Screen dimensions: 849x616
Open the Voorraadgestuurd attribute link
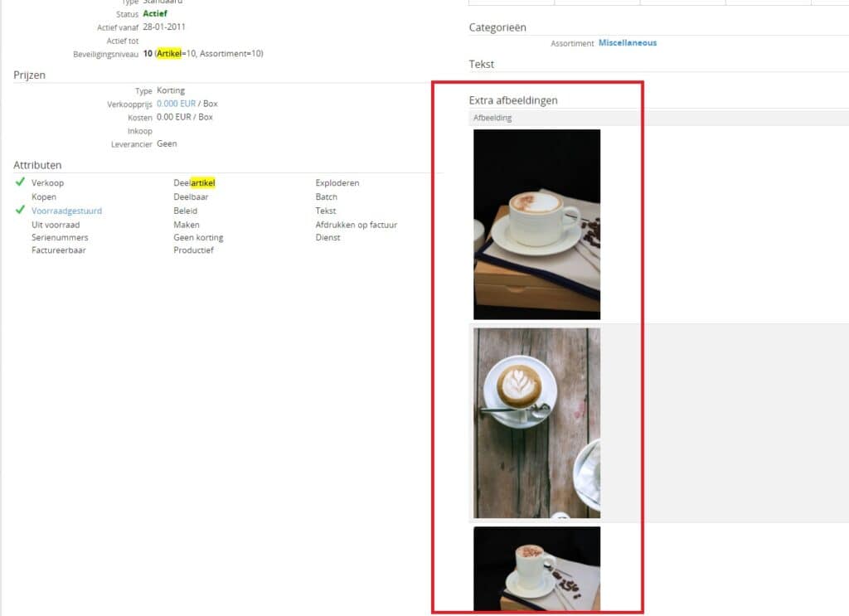point(66,211)
